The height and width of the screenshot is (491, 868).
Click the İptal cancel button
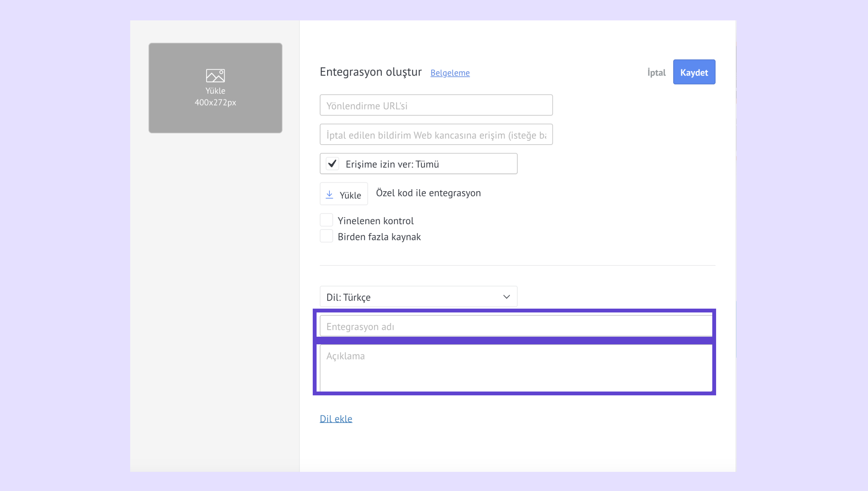[x=656, y=72]
